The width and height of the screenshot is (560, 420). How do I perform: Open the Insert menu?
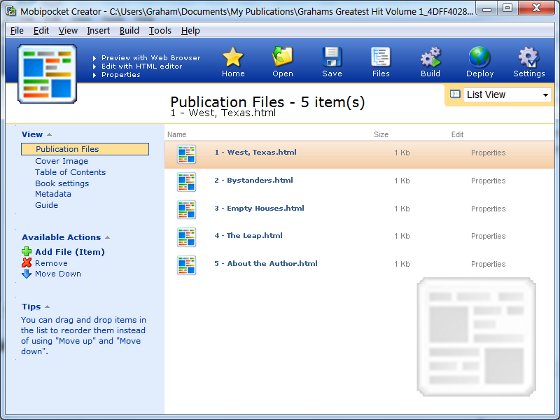tap(98, 31)
